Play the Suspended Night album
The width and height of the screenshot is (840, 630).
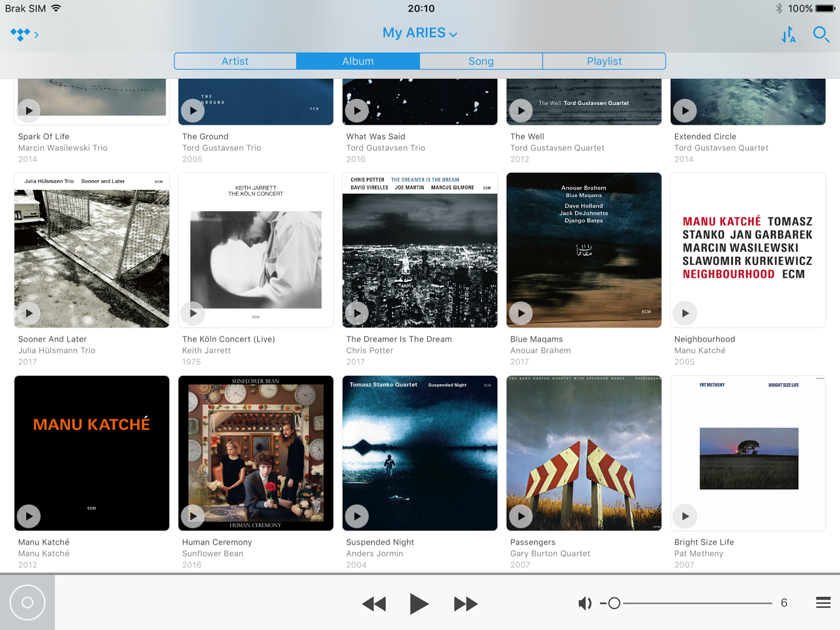click(x=357, y=516)
